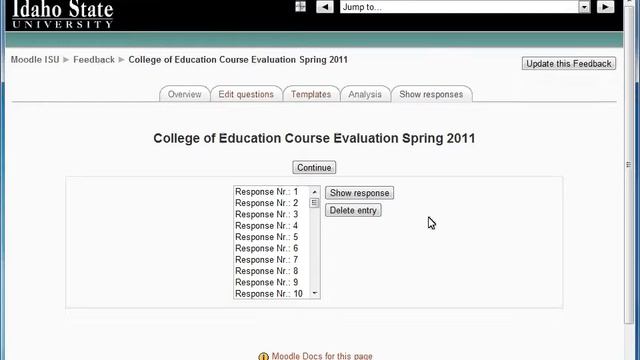640x360 pixels.
Task: Click the Continue button
Action: tap(314, 168)
